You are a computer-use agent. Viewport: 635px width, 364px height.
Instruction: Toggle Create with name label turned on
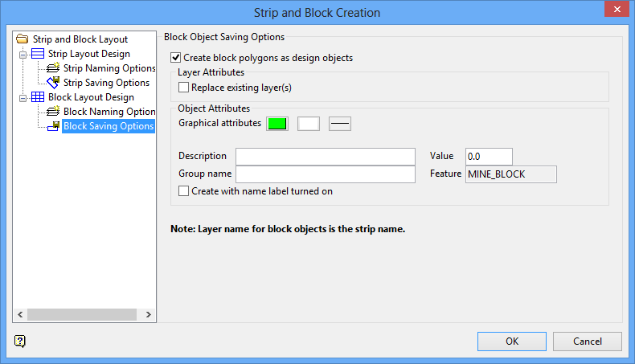pyautogui.click(x=184, y=191)
